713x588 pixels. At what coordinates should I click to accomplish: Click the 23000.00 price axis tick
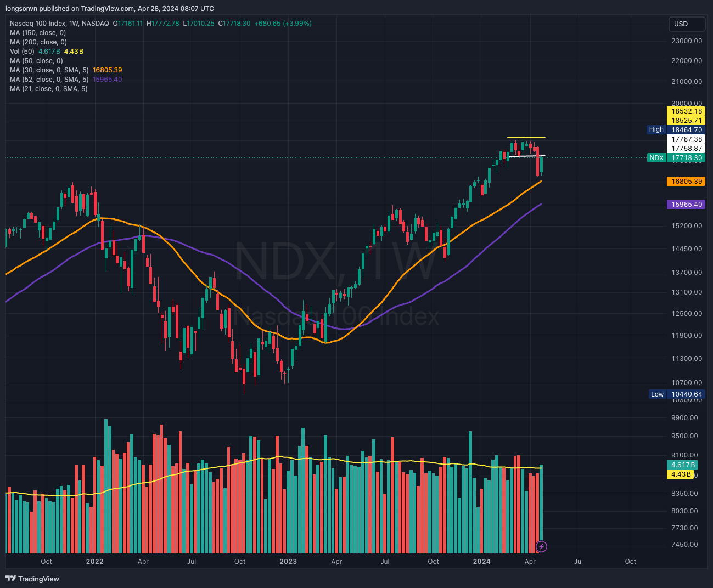click(x=687, y=41)
